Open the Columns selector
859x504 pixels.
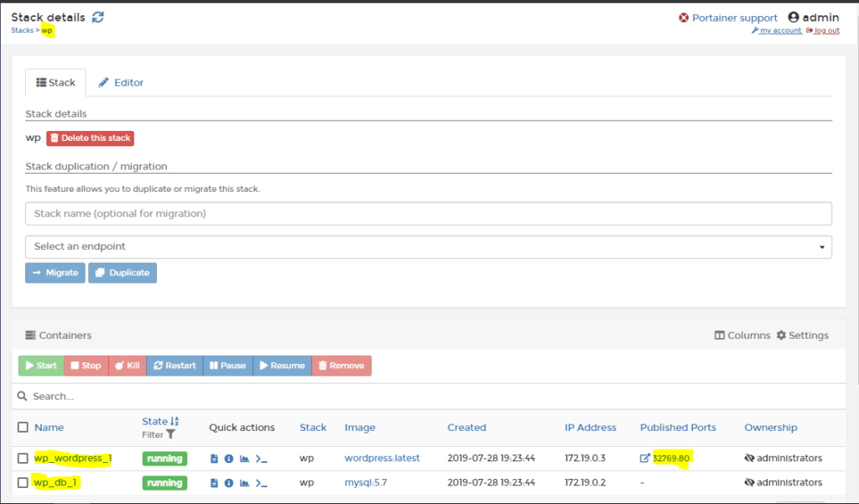click(742, 335)
